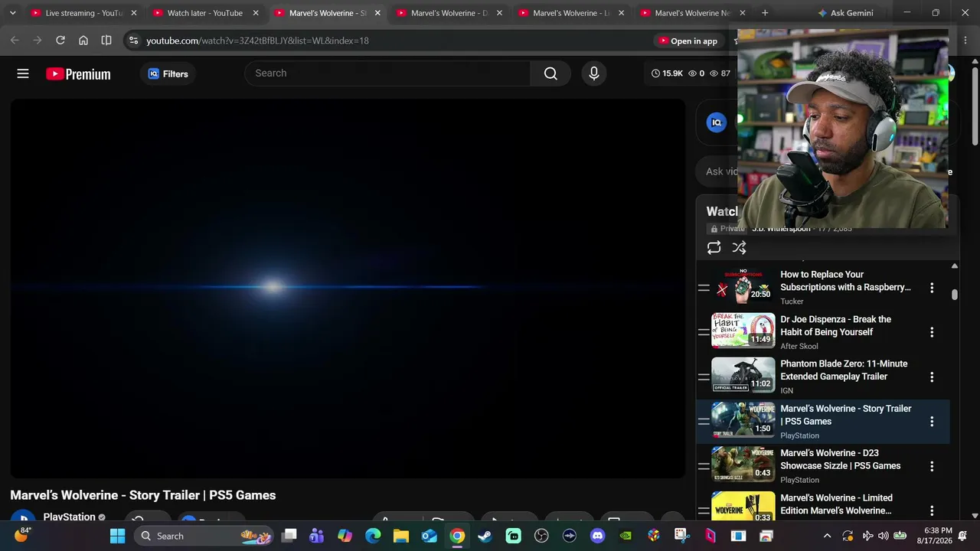View site information icon in address bar
980x551 pixels.
(x=133, y=41)
